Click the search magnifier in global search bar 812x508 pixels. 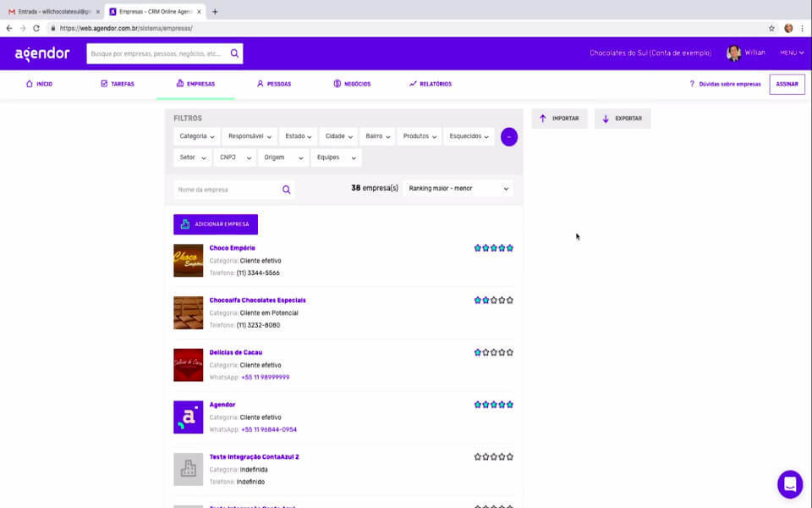click(x=234, y=53)
